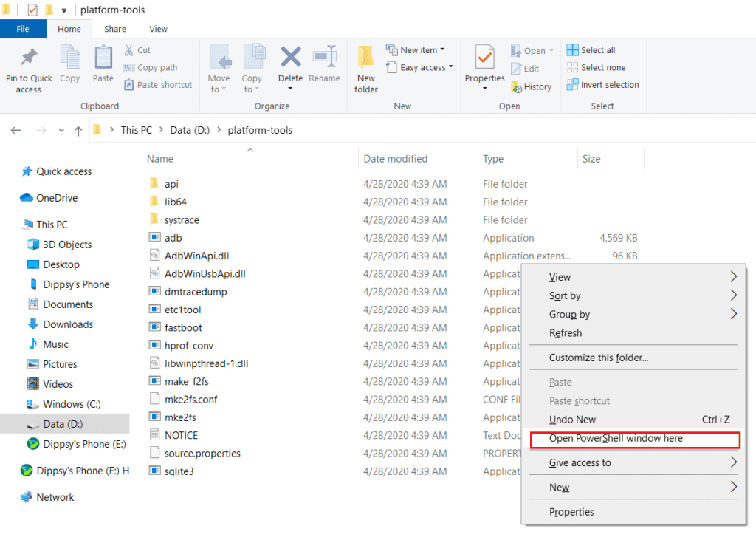Click Invert selection in ribbon
Screen dimensions: 756x540
point(603,85)
